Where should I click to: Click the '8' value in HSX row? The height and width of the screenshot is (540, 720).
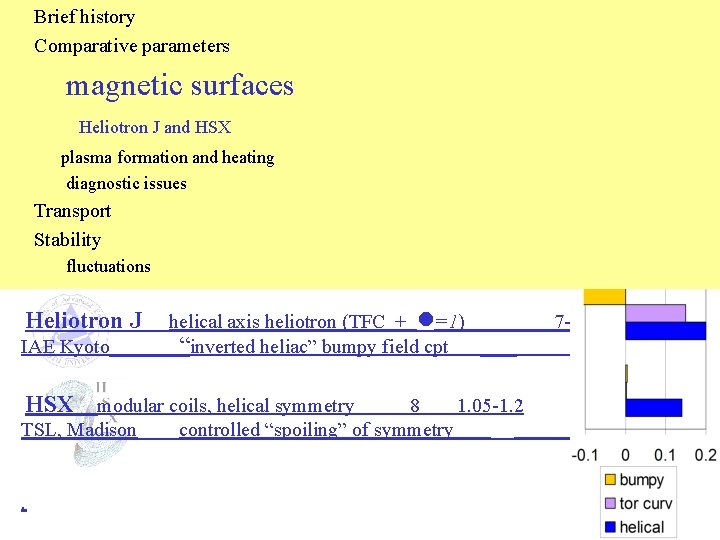click(415, 405)
